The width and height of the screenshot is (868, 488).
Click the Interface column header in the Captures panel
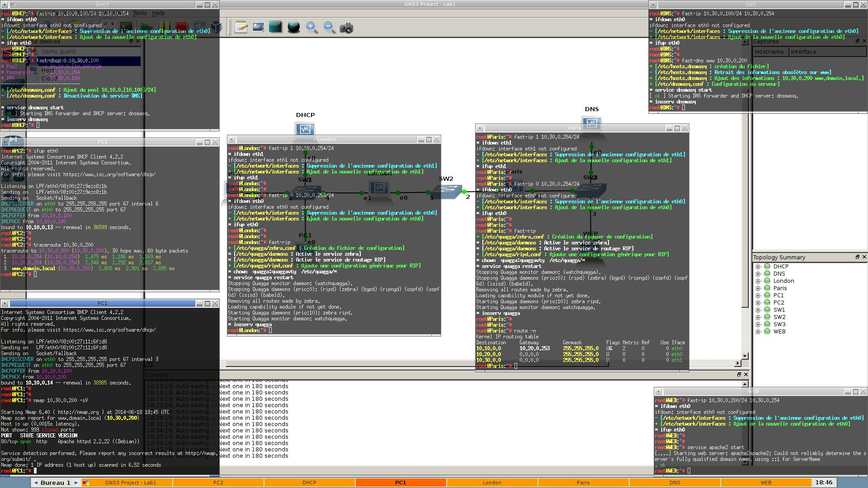828,52
